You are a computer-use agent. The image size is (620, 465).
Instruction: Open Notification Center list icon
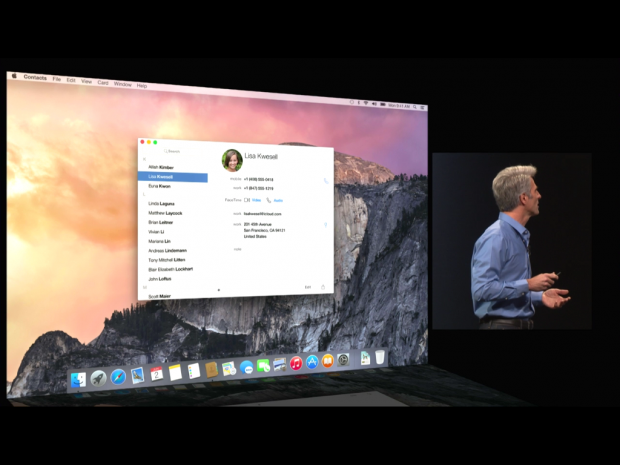pos(422,108)
